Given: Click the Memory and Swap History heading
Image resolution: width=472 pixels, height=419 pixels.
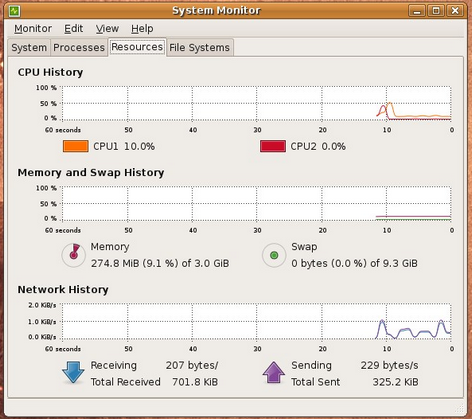Looking at the screenshot, I should click(91, 173).
